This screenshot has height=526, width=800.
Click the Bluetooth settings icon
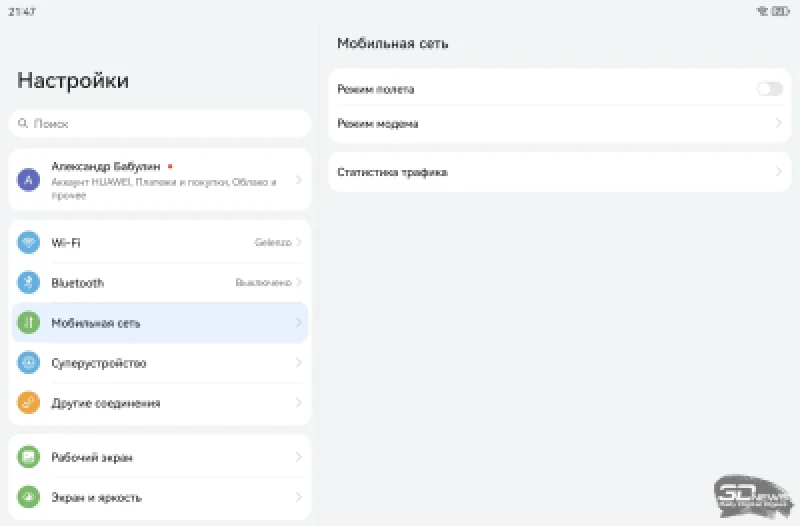click(x=29, y=283)
